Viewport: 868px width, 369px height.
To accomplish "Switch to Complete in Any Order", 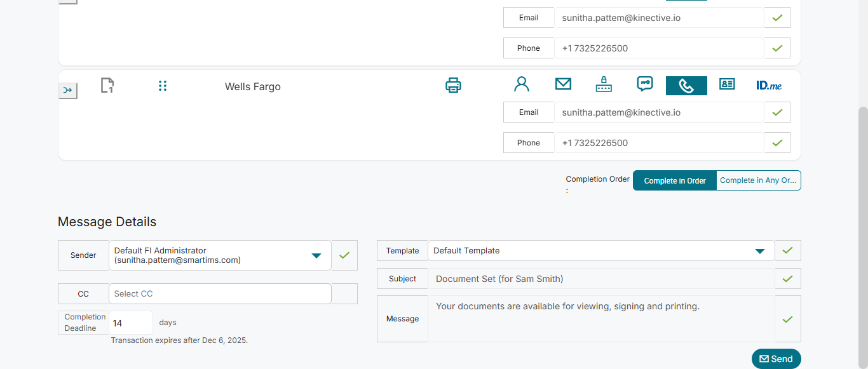I will [758, 181].
